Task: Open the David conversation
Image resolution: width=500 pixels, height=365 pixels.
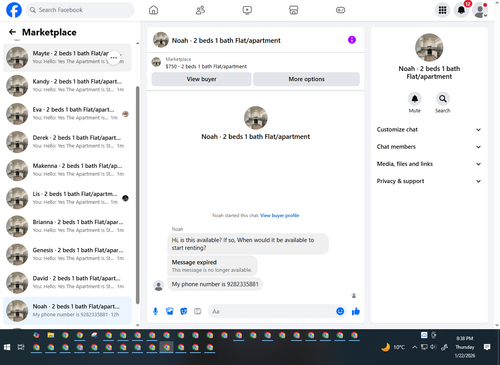Action: point(67,282)
